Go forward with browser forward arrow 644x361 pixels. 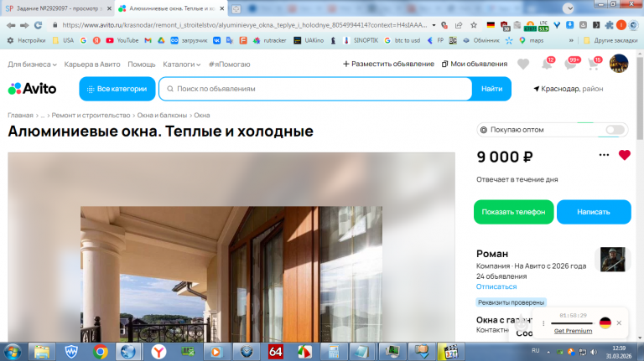pyautogui.click(x=24, y=25)
